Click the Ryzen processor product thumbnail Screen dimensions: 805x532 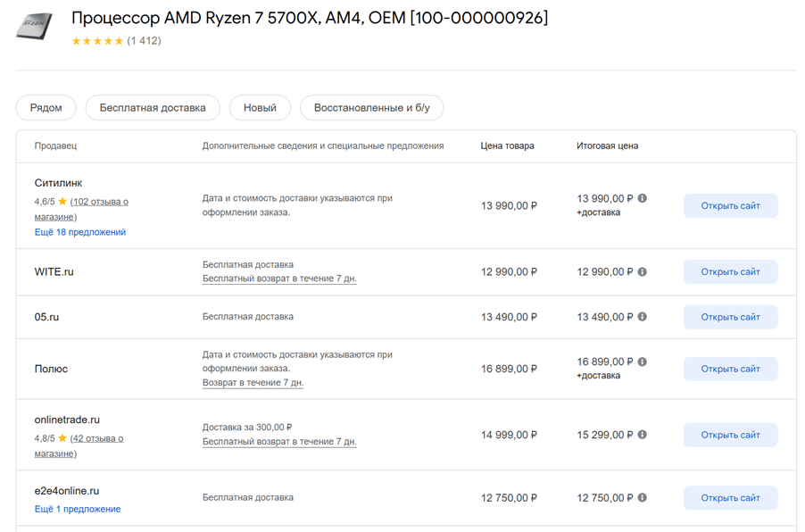[35, 27]
